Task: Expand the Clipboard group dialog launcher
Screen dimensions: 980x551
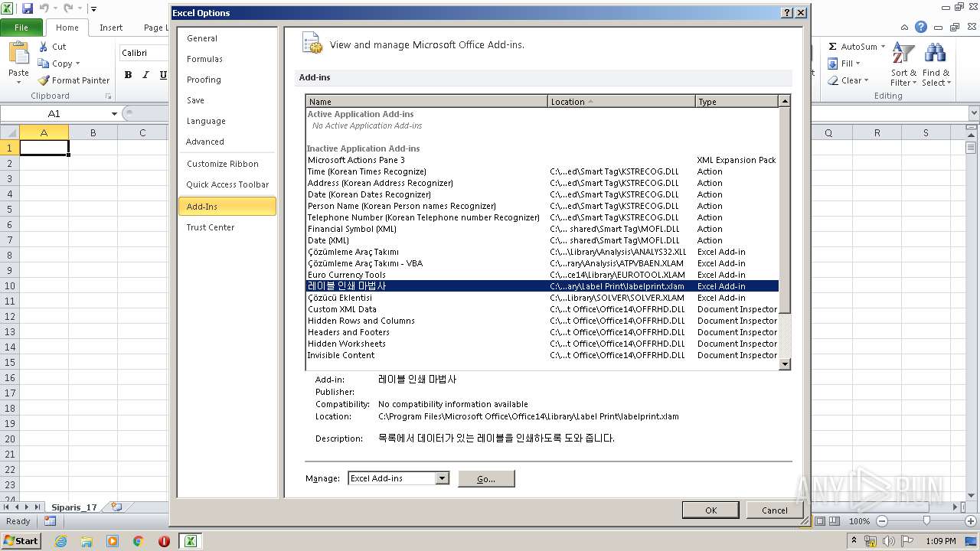Action: pyautogui.click(x=108, y=96)
